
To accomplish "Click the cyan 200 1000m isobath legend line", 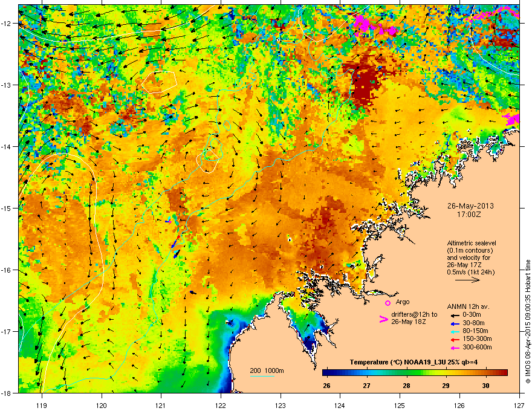I will 262,376.
